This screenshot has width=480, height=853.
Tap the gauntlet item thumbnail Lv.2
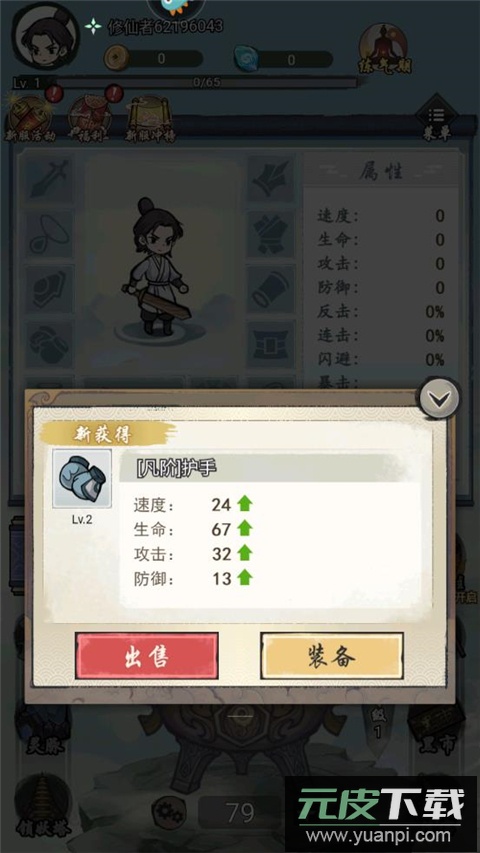[82, 479]
